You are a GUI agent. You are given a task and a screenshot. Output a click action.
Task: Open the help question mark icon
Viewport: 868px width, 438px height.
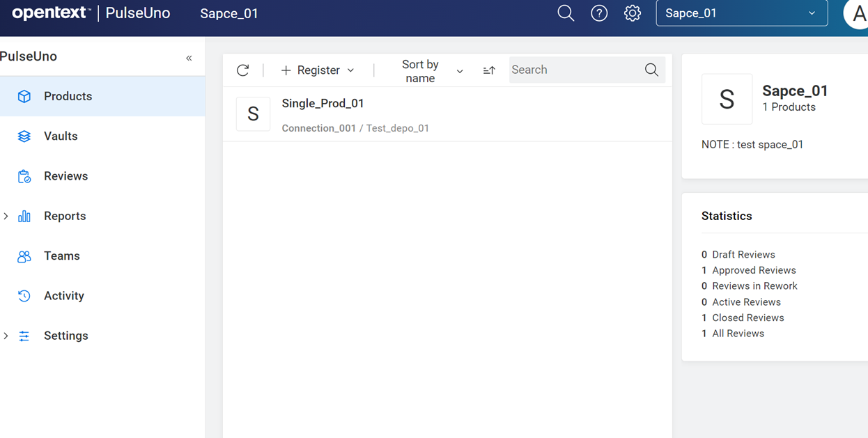click(599, 13)
